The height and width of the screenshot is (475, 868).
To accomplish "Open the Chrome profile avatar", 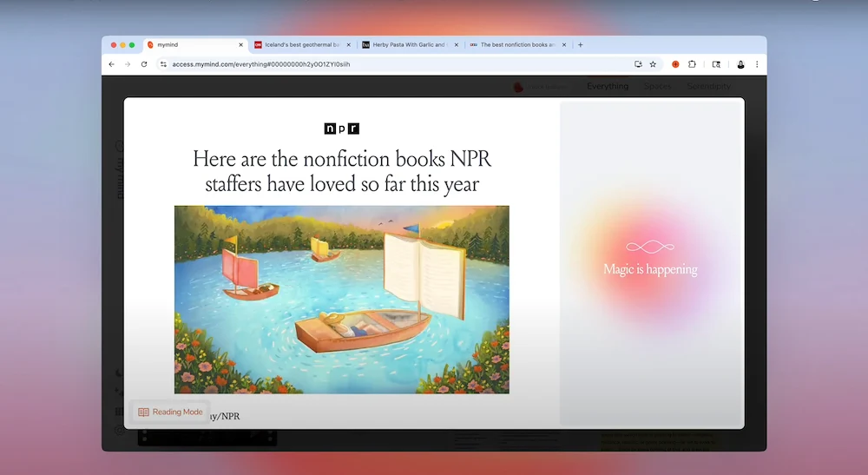I will tap(740, 64).
